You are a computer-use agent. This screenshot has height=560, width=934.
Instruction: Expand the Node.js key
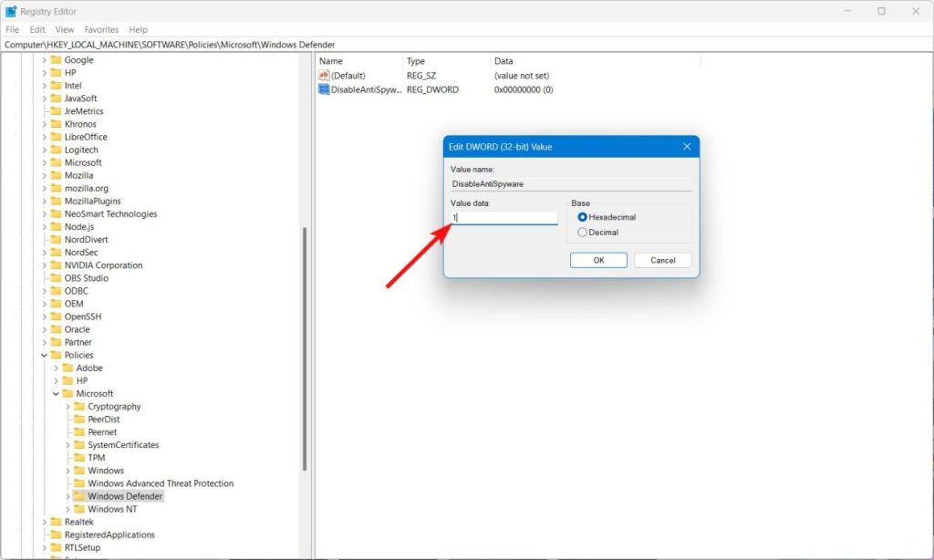pyautogui.click(x=44, y=226)
